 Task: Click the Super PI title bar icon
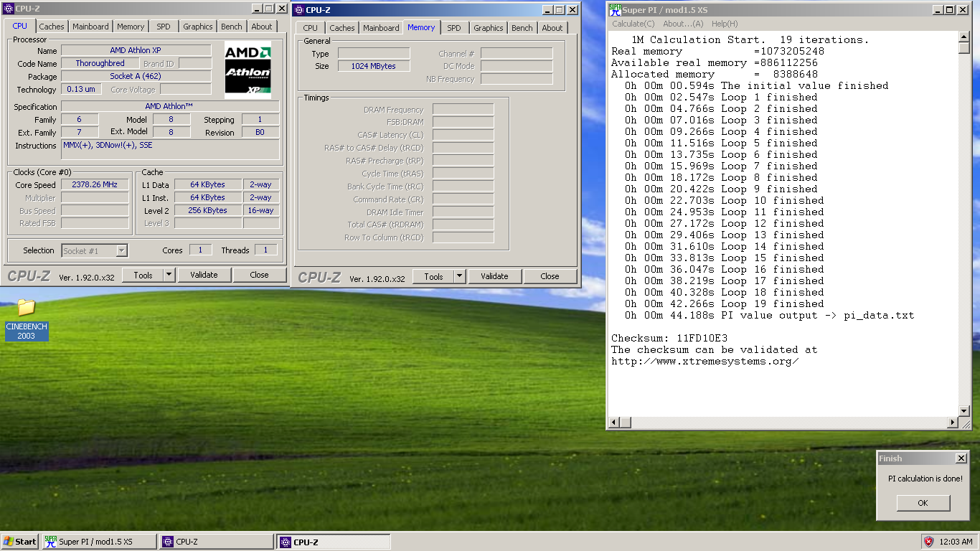coord(615,9)
